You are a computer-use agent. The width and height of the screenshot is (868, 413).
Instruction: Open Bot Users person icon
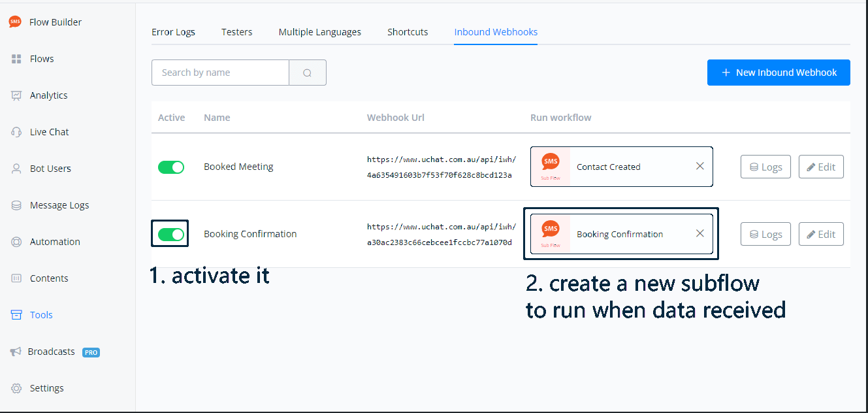click(x=17, y=169)
